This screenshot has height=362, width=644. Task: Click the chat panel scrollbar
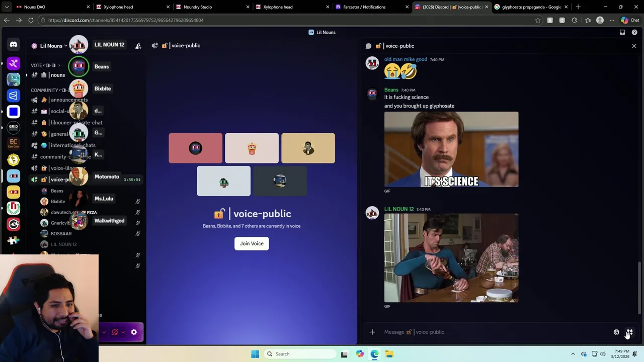pyautogui.click(x=639, y=288)
